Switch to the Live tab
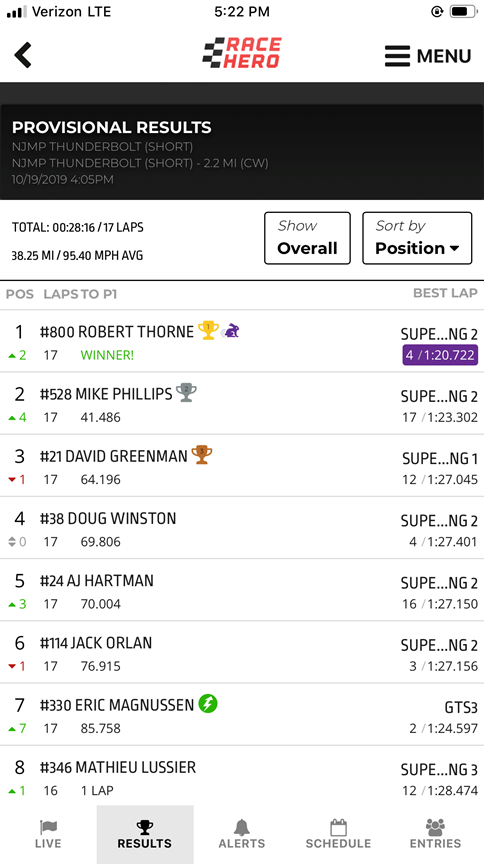The width and height of the screenshot is (484, 864). [49, 834]
